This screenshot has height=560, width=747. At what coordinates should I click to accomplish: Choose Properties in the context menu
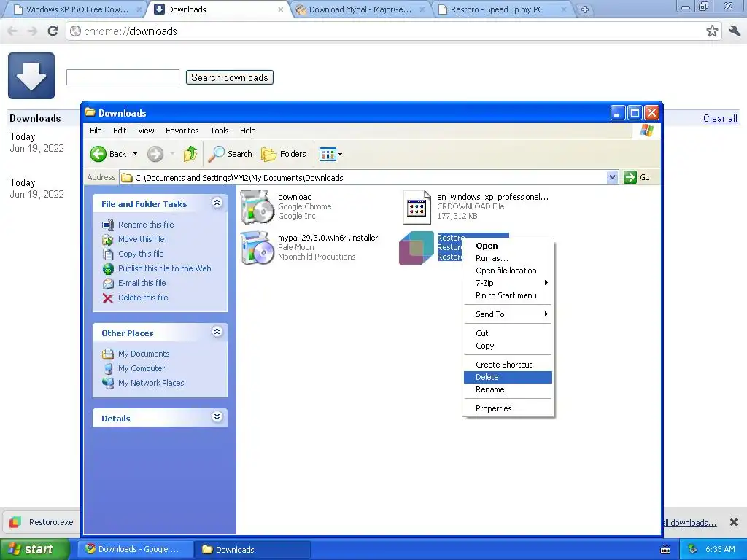click(x=508, y=408)
